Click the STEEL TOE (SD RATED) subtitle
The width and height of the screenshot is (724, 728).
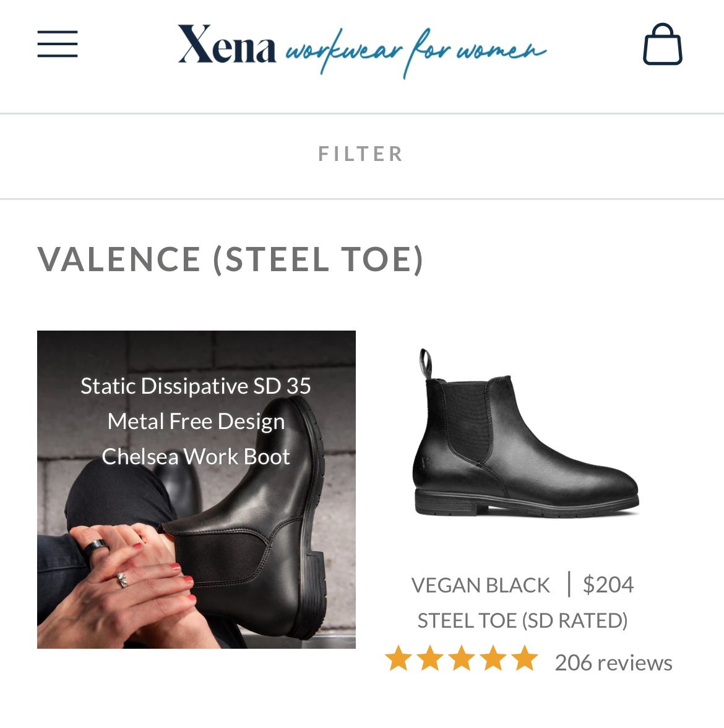[x=522, y=620]
